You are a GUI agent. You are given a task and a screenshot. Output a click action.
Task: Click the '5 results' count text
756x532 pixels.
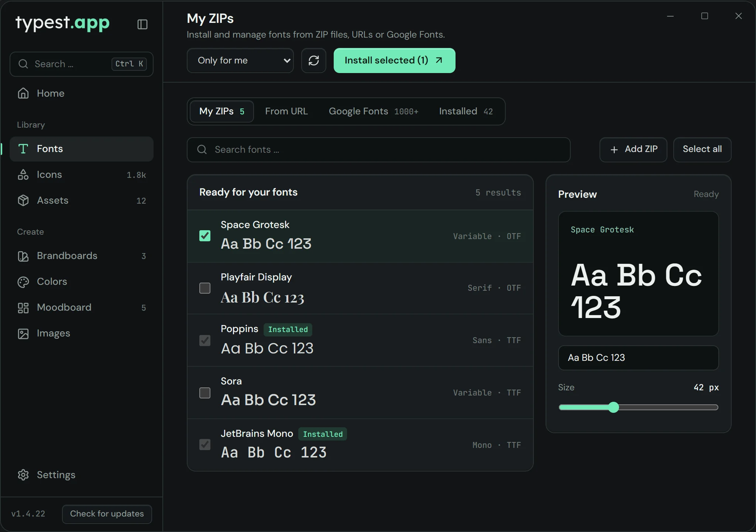(x=498, y=193)
